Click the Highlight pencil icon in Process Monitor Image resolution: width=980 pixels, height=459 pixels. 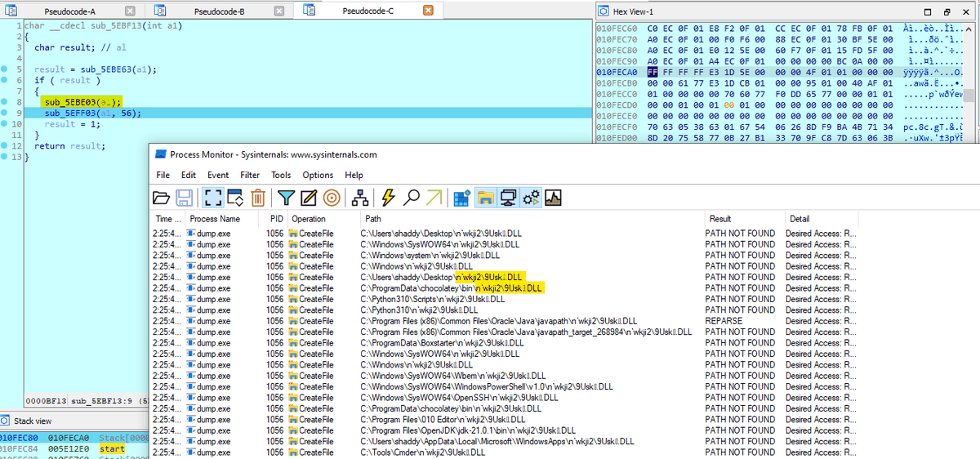click(x=309, y=197)
